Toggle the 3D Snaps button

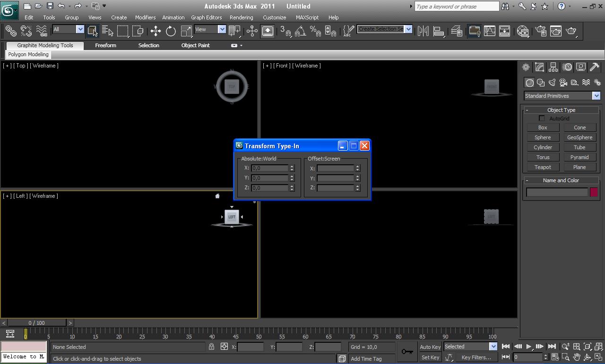click(x=285, y=31)
